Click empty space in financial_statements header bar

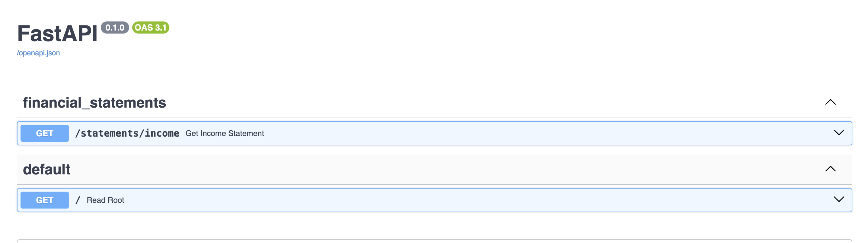tap(472, 102)
